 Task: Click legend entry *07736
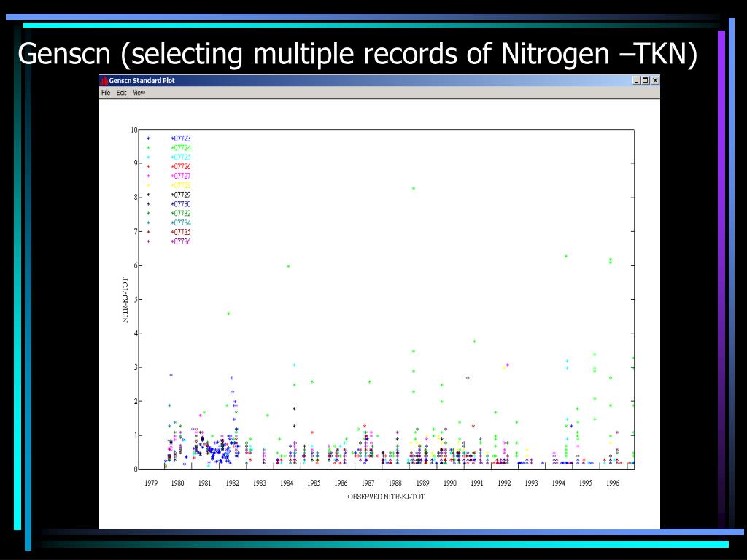[181, 241]
